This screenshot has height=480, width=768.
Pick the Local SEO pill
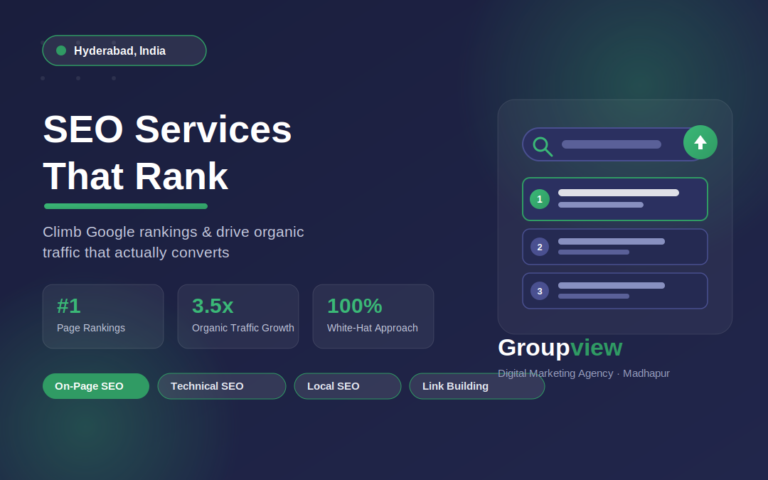(348, 386)
